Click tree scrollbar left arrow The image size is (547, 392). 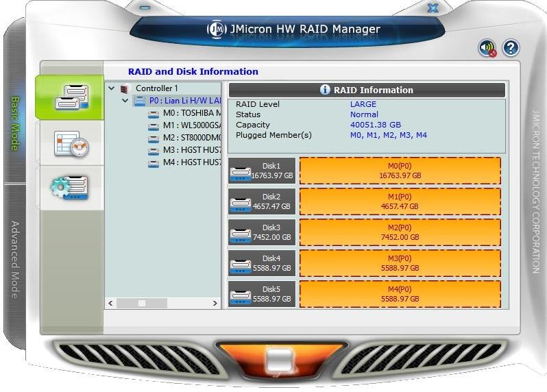pyautogui.click(x=110, y=304)
